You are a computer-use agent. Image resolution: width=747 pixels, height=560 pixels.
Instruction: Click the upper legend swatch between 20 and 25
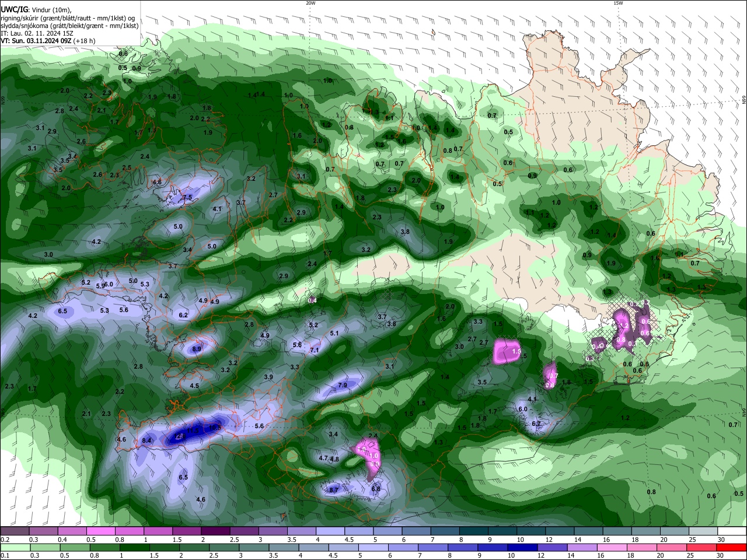(x=675, y=531)
